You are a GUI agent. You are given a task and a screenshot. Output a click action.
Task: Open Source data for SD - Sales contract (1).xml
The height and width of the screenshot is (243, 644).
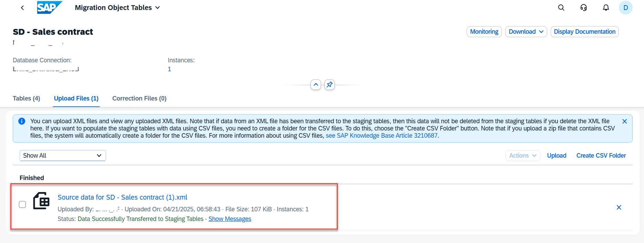click(x=122, y=197)
